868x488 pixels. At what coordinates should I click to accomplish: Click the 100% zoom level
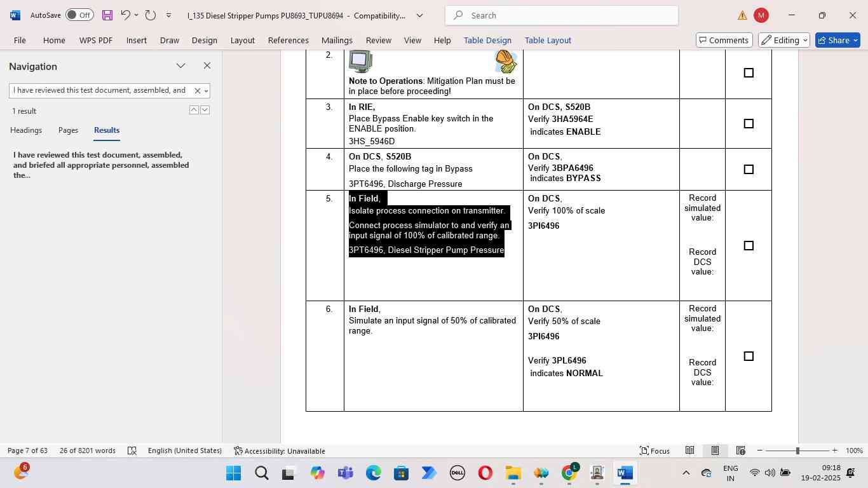coord(854,451)
